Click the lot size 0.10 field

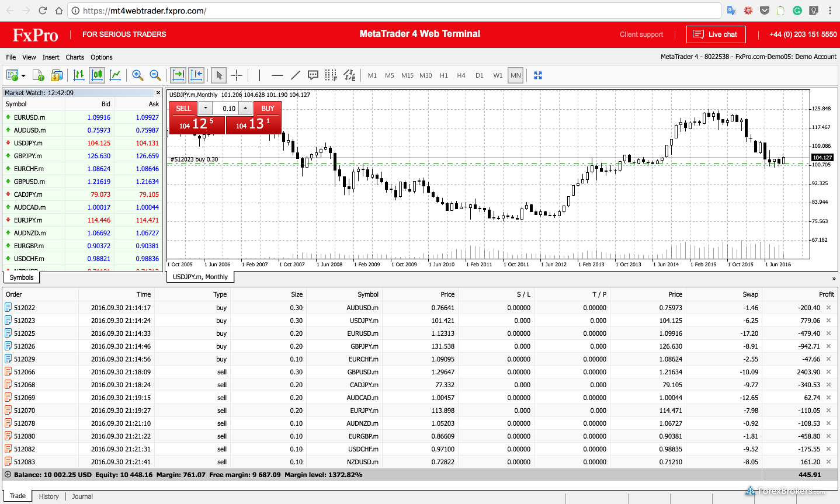click(x=225, y=108)
